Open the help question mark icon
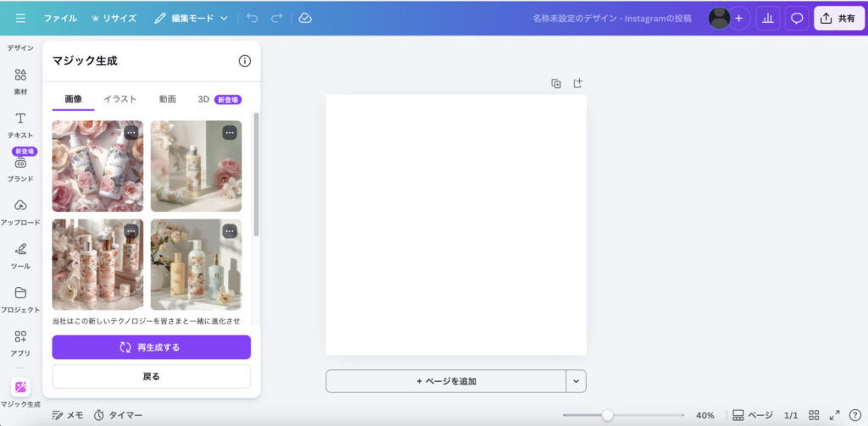This screenshot has height=426, width=868. point(854,415)
